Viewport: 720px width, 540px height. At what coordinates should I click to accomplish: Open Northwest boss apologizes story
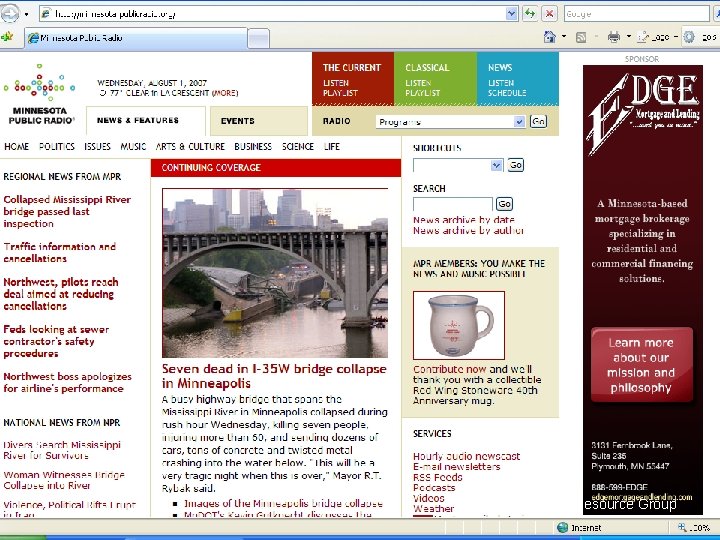(68, 382)
